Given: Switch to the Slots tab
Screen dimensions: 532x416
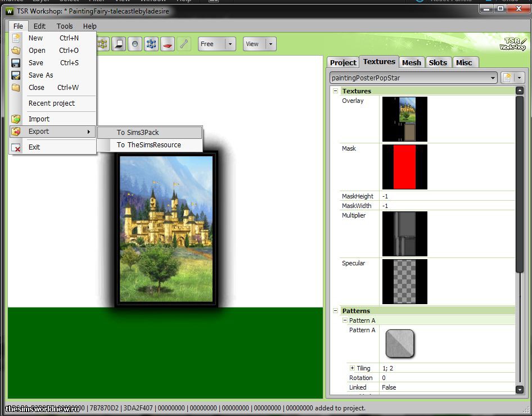Looking at the screenshot, I should pos(438,62).
